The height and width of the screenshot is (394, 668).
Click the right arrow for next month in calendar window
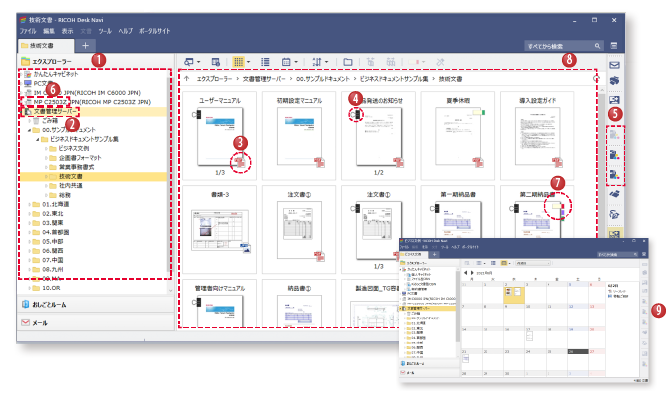tap(472, 273)
